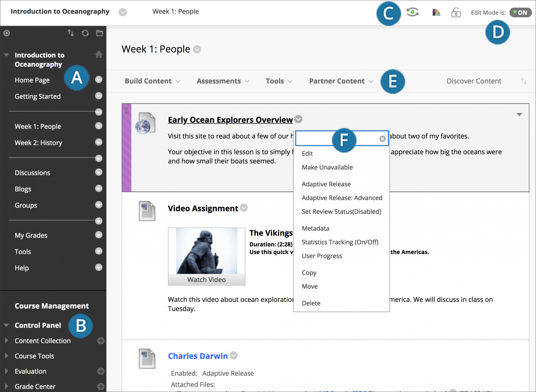Go to Content Collection via arrow icon
536x392 pixels.
[101, 340]
